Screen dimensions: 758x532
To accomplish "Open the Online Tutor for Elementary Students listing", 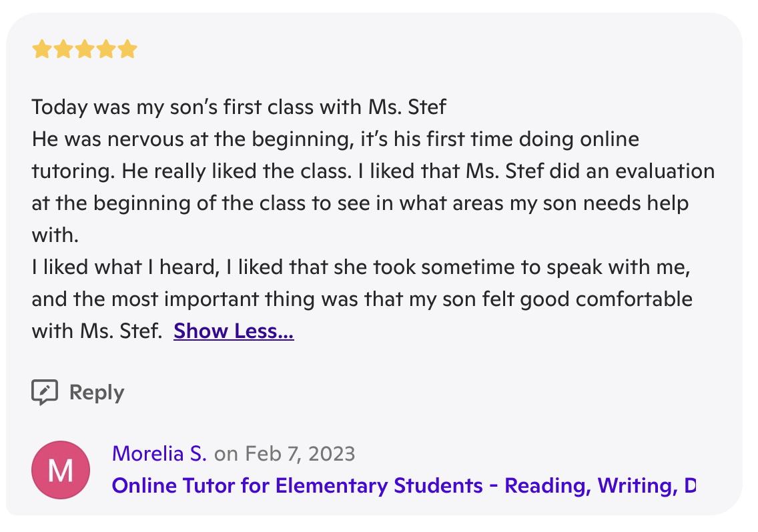I will 404,485.
